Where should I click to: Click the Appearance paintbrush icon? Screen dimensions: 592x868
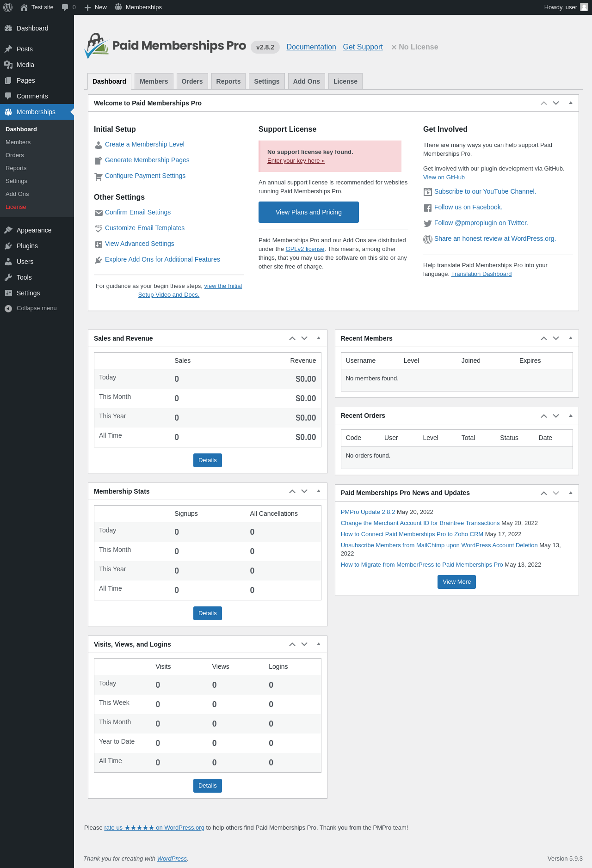tap(8, 230)
